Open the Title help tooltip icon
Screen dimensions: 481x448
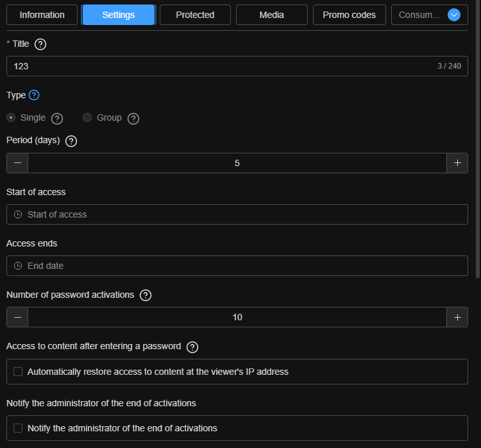click(40, 44)
